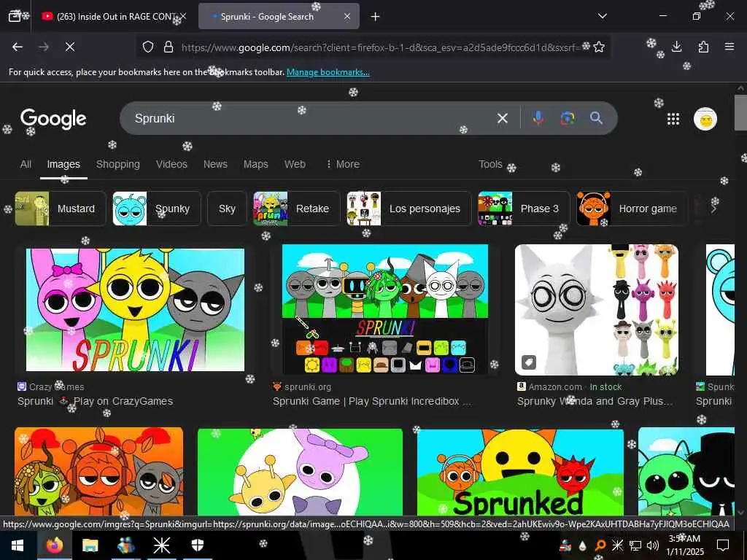The width and height of the screenshot is (747, 560).
Task: Open the green creature with top hat image
Action: click(x=686, y=472)
